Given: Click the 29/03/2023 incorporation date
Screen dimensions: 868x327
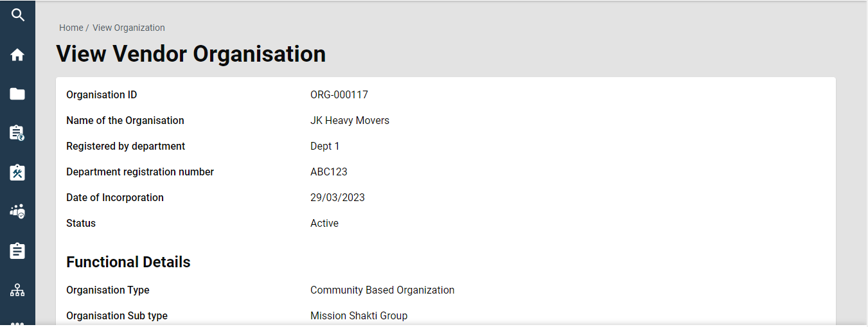Looking at the screenshot, I should (337, 198).
